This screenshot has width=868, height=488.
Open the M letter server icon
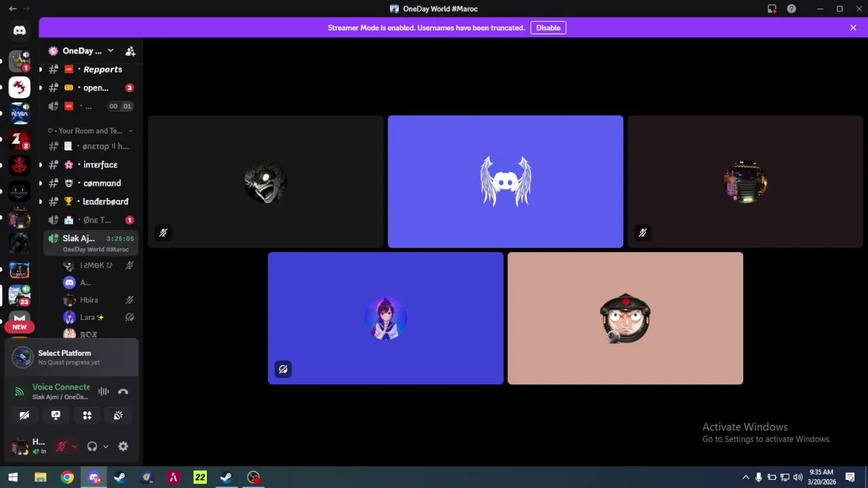click(19, 317)
